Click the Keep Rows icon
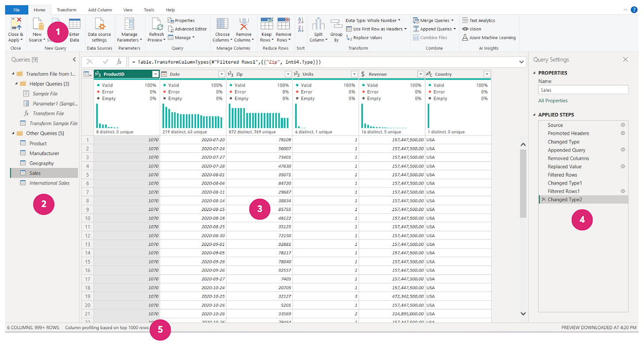This screenshot has width=644, height=344. click(266, 24)
